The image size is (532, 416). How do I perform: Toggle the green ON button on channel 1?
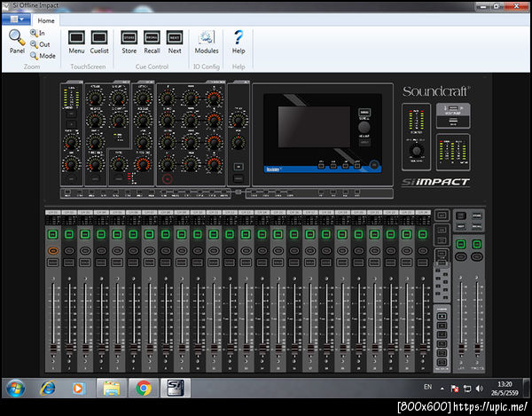(x=52, y=234)
